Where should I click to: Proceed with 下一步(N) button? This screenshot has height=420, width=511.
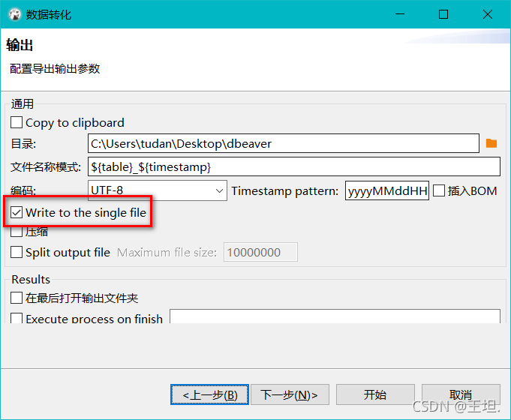click(289, 394)
